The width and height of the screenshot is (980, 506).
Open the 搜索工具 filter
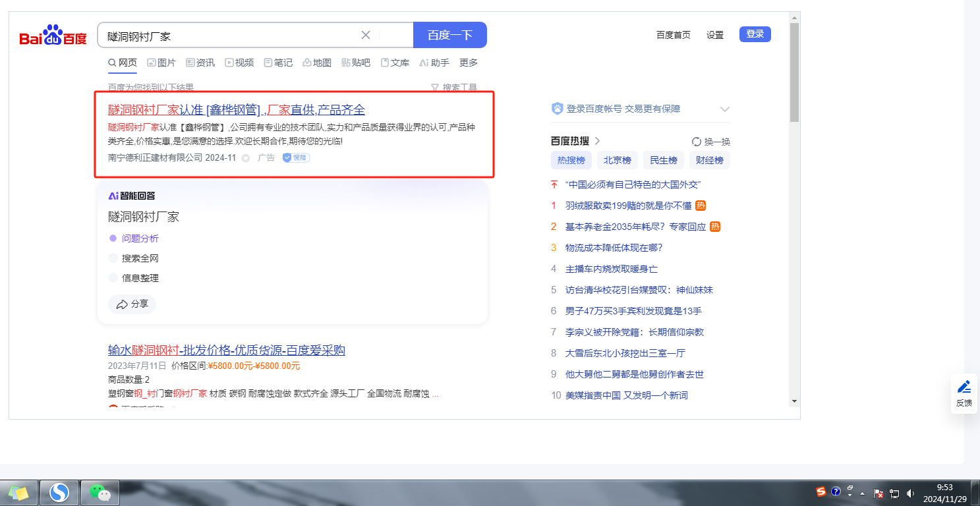click(453, 88)
